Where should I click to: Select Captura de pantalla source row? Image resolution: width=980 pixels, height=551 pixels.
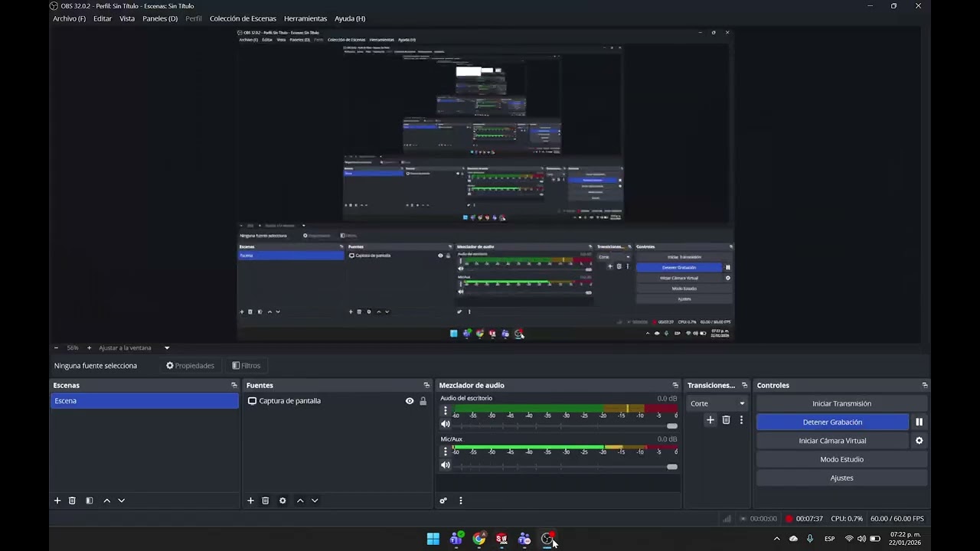coord(337,401)
